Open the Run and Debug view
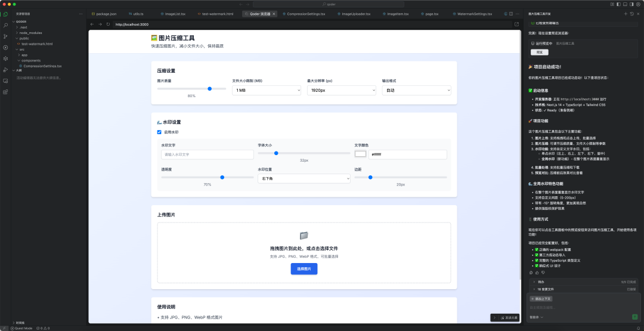The image size is (644, 331). click(x=5, y=69)
